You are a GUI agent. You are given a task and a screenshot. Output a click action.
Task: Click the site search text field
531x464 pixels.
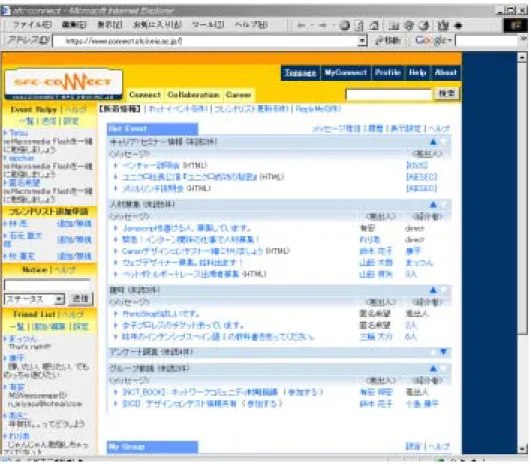(x=389, y=94)
